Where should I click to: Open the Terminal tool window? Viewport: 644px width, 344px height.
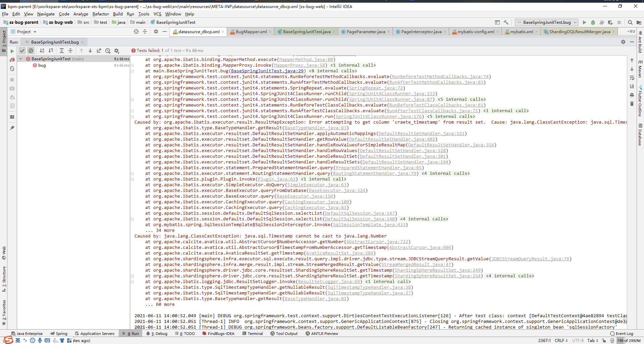252,334
